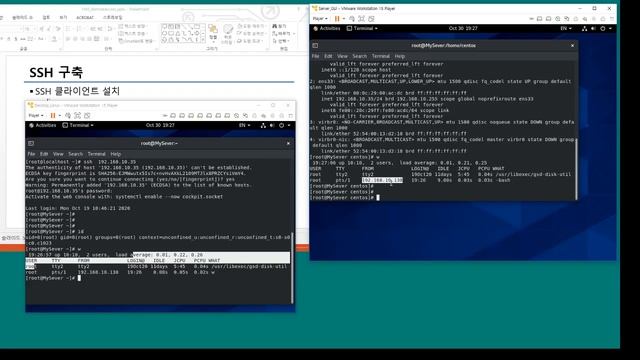Pause the embedded Desktop Linux virtual machine
This screenshot has height=360, width=640.
[x=53, y=116]
